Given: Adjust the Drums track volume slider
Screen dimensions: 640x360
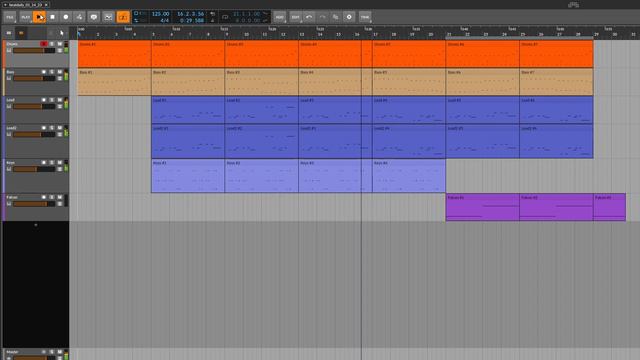Looking at the screenshot, I should [34, 51].
